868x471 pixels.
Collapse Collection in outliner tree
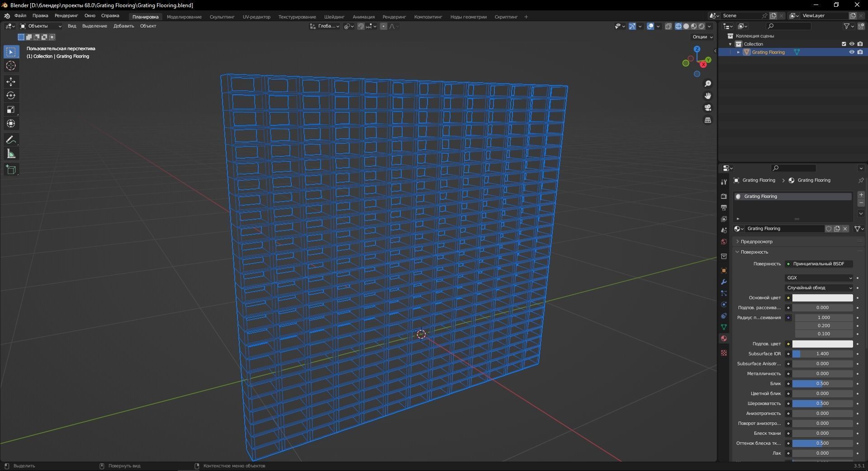[730, 44]
